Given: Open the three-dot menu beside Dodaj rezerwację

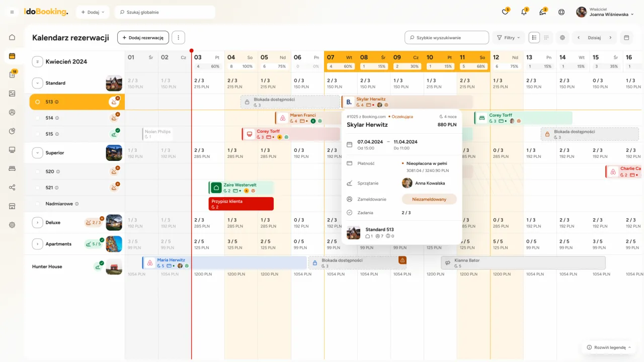Looking at the screenshot, I should [179, 37].
